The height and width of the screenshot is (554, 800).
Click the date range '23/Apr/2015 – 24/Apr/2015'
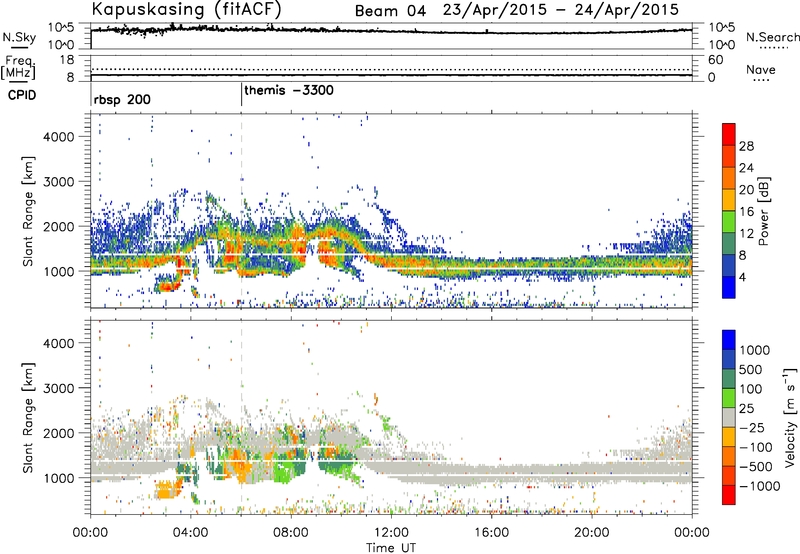[x=561, y=10]
